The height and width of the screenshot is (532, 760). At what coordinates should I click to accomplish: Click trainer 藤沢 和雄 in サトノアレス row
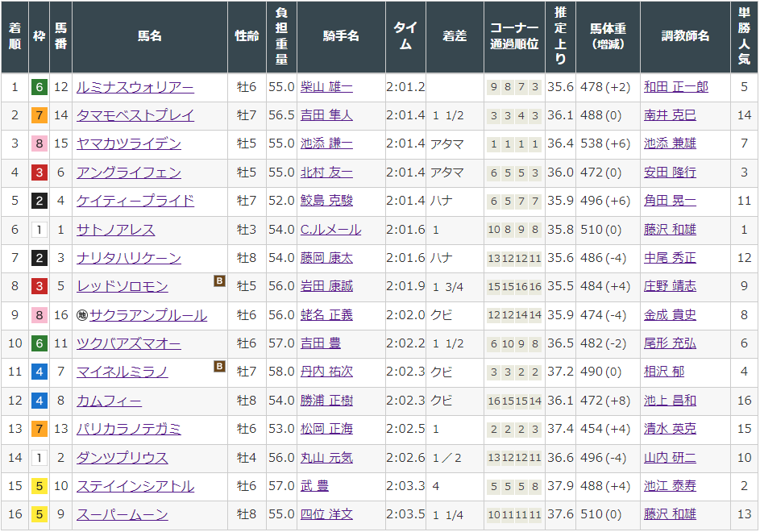670,230
